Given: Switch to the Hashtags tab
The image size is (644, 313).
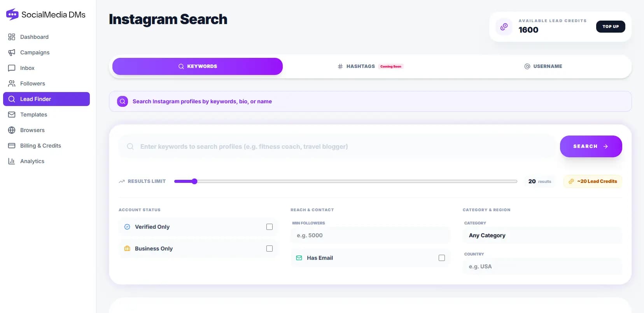Looking at the screenshot, I should [x=370, y=66].
